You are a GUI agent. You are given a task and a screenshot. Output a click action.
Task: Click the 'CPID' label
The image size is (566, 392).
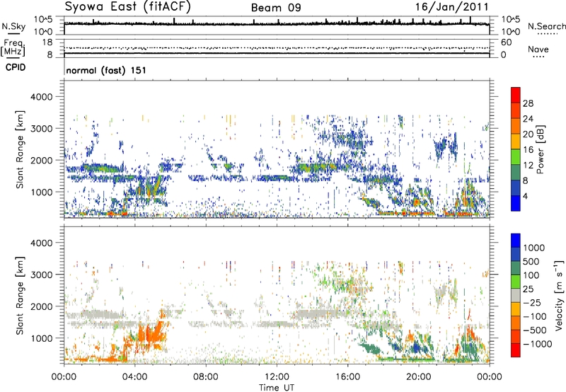[x=15, y=67]
